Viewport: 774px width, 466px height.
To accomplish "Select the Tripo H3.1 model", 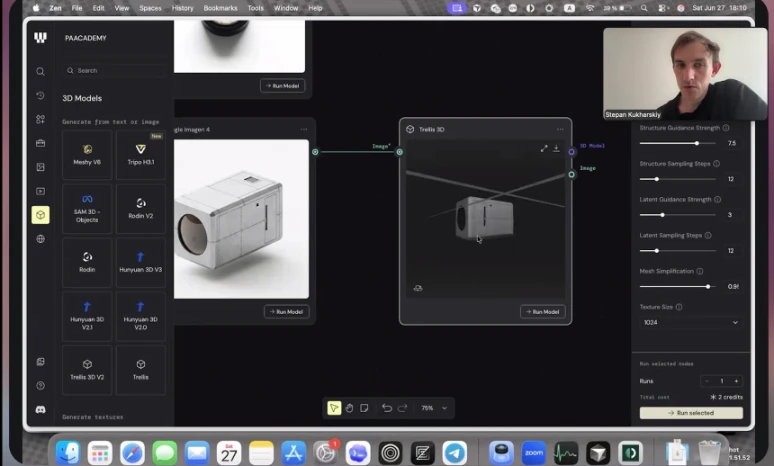I will tap(141, 155).
